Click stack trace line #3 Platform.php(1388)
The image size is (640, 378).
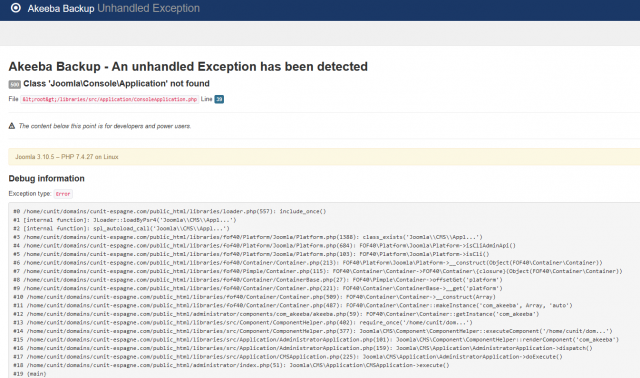(x=248, y=237)
